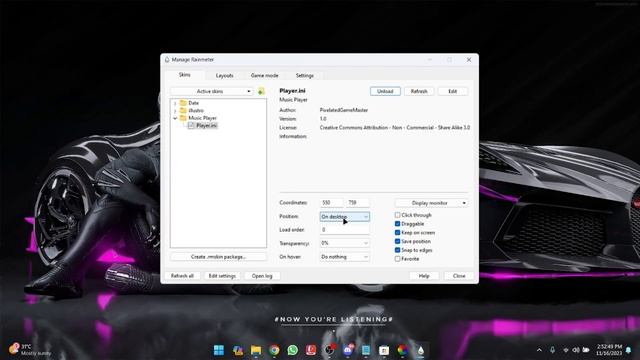Open WhatsApp from the taskbar

(x=293, y=350)
